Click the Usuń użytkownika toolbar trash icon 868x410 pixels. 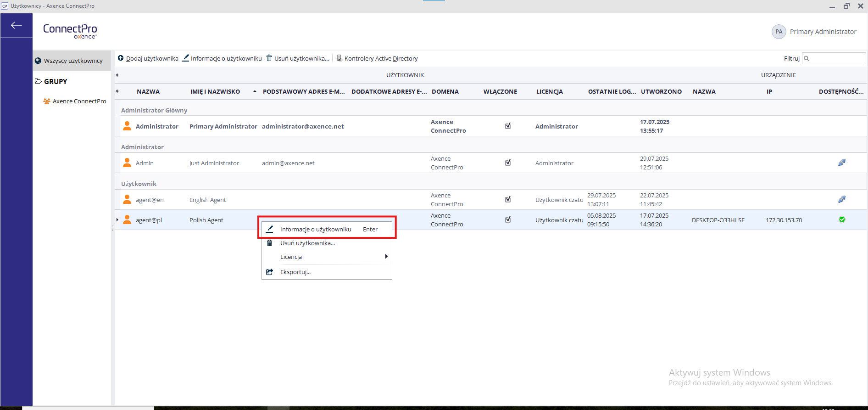click(269, 58)
